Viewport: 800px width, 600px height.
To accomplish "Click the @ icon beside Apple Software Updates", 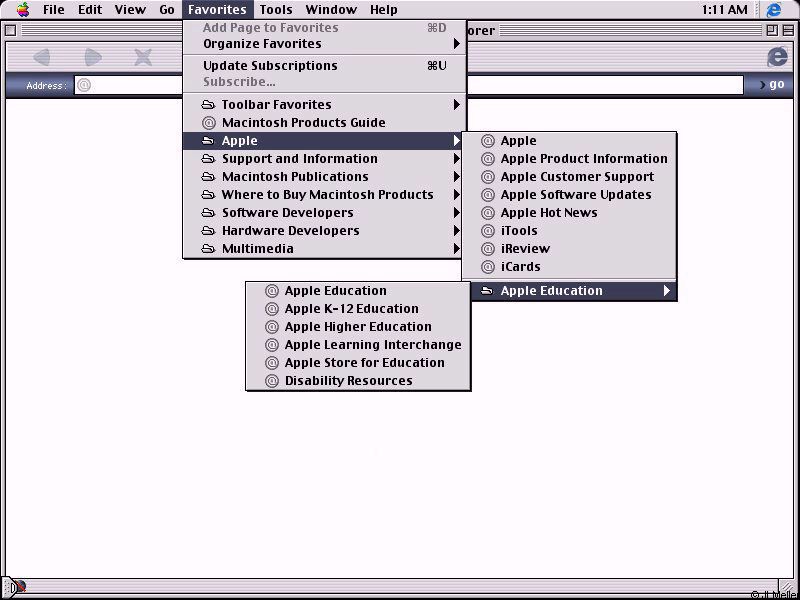I will point(488,195).
